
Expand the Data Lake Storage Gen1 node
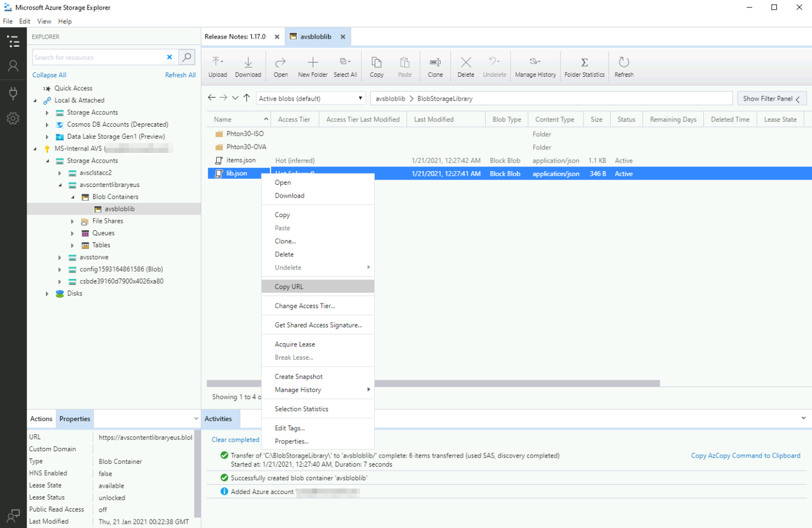tap(47, 137)
